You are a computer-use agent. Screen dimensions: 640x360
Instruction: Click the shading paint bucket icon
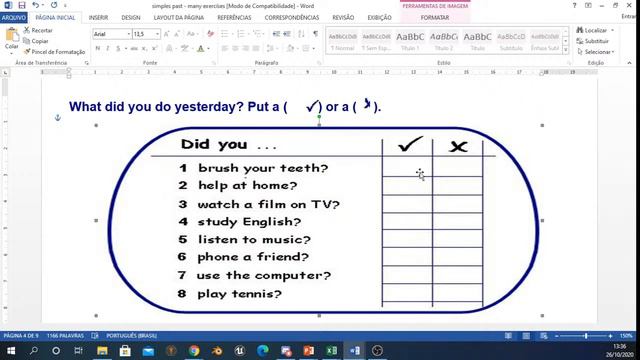point(290,49)
